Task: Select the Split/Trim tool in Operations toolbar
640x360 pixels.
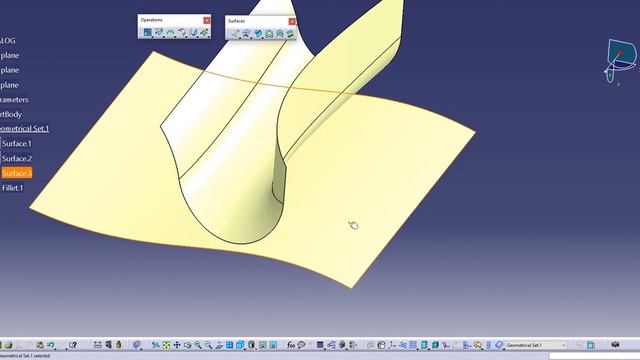Action: pos(159,33)
